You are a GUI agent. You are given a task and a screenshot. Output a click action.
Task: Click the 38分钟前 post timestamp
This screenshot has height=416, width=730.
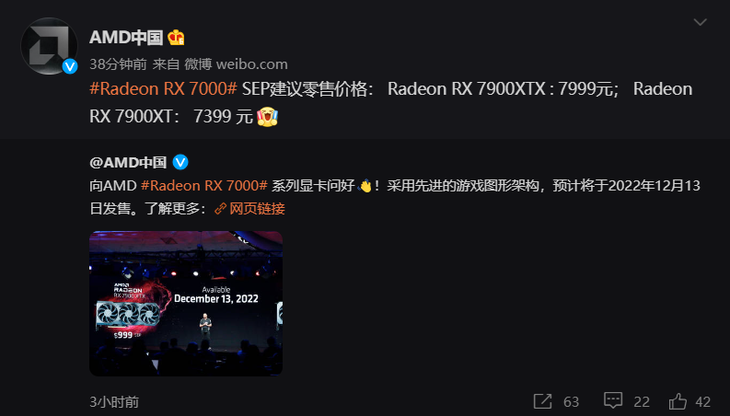coord(118,64)
